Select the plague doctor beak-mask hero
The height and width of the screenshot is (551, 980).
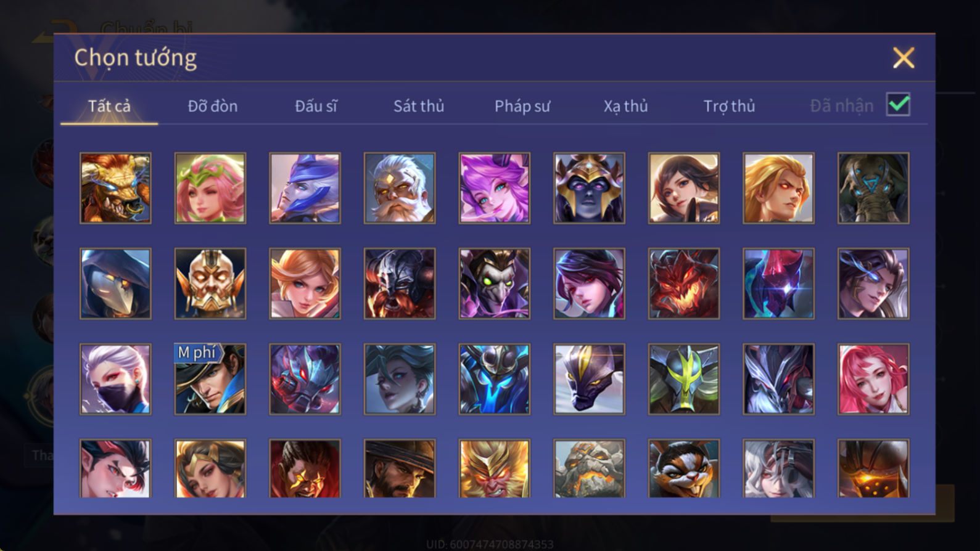115,284
